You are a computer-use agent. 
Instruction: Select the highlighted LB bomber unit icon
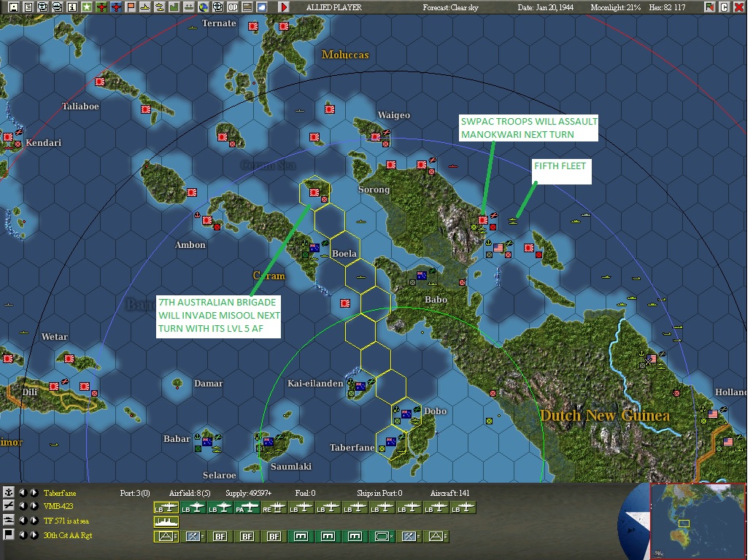pos(166,507)
